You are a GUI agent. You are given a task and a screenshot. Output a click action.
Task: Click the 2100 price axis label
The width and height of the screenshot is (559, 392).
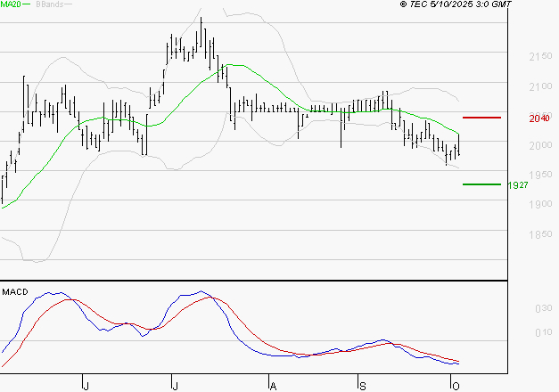click(540, 86)
